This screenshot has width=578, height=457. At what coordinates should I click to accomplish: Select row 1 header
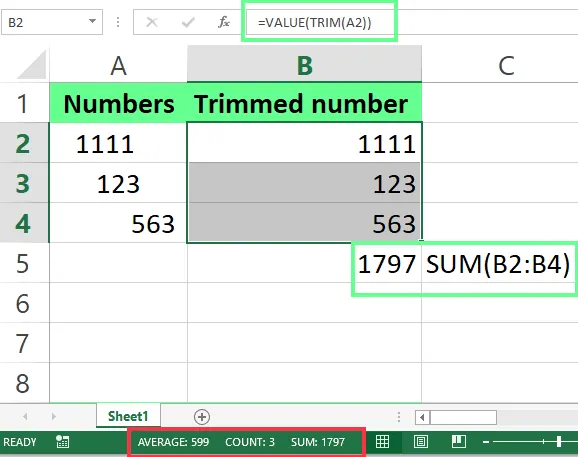[24, 103]
